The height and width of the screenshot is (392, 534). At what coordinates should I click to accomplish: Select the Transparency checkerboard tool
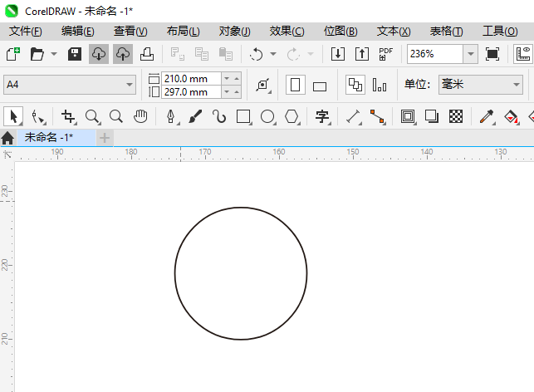pos(456,116)
